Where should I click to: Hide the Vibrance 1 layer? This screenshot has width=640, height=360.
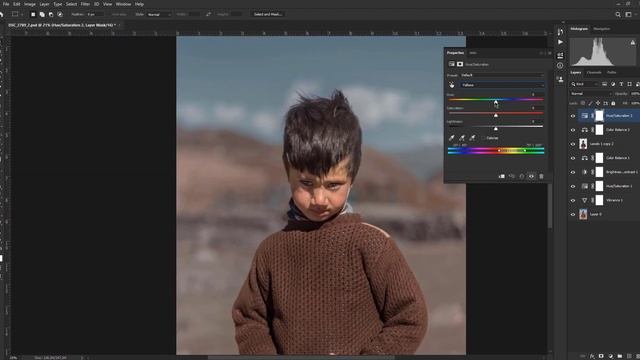[573, 200]
